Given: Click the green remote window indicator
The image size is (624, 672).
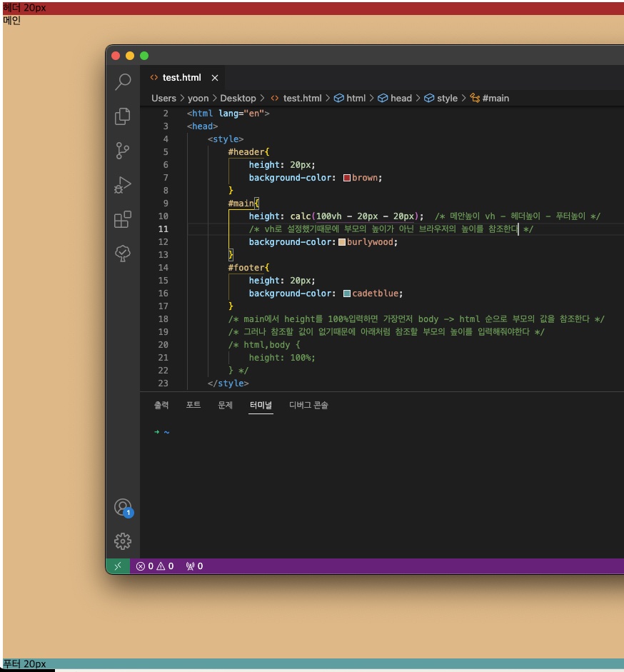Looking at the screenshot, I should tap(118, 566).
